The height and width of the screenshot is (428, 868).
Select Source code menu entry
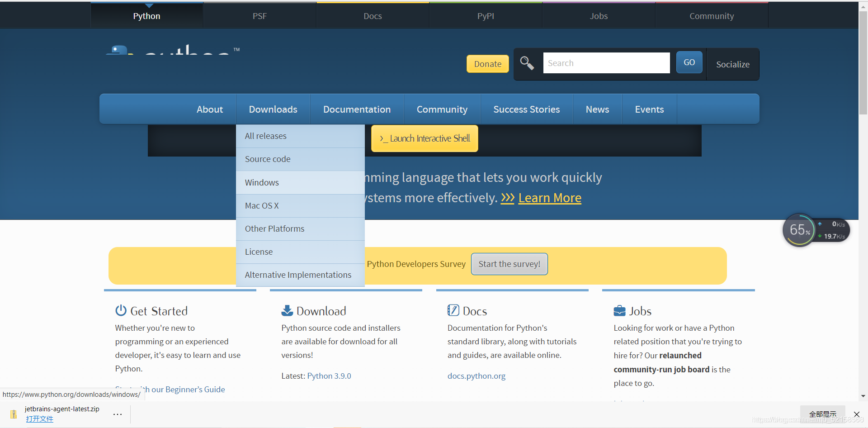[300, 159]
